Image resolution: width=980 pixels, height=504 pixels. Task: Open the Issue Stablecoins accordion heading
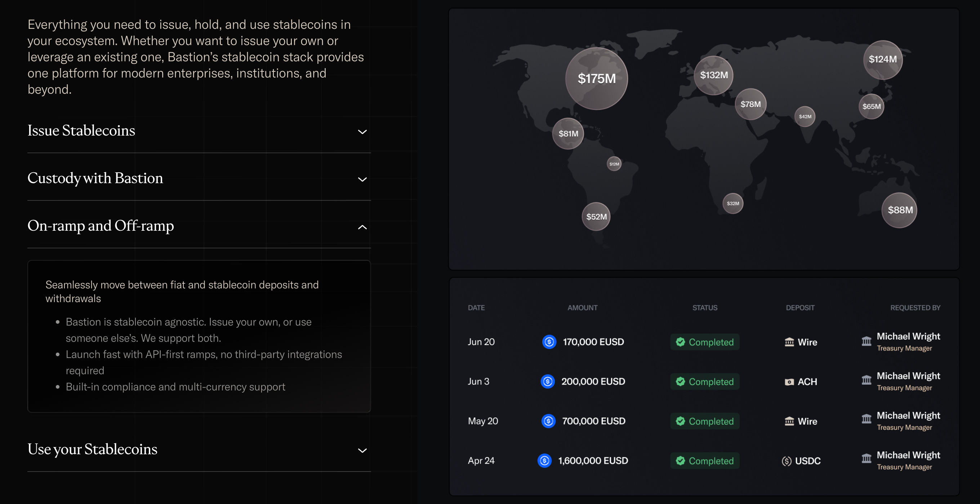[81, 131]
